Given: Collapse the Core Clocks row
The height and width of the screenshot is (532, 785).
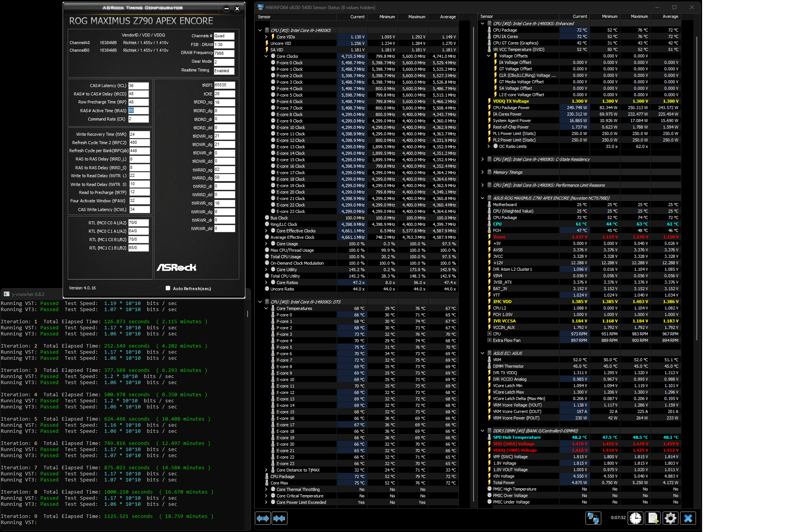Looking at the screenshot, I should pos(266,56).
